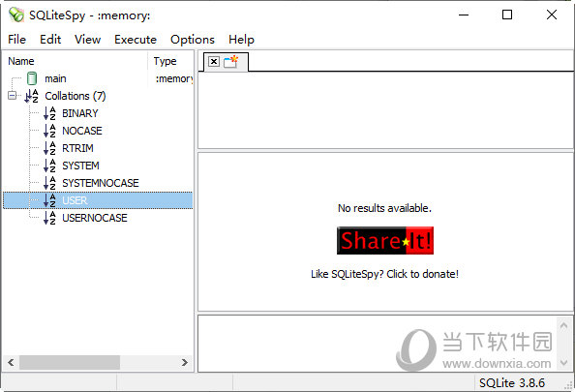Open the Help menu
This screenshot has height=392, width=575.
241,40
